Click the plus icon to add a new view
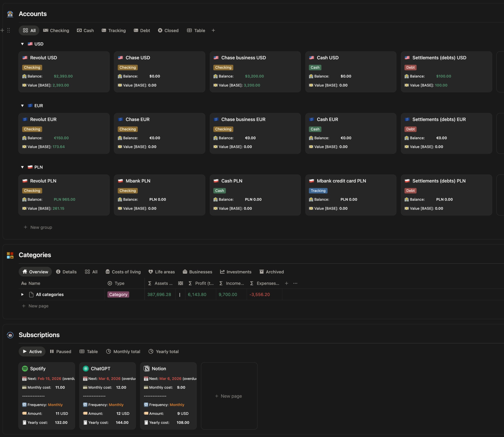This screenshot has width=504, height=437. pos(213,30)
